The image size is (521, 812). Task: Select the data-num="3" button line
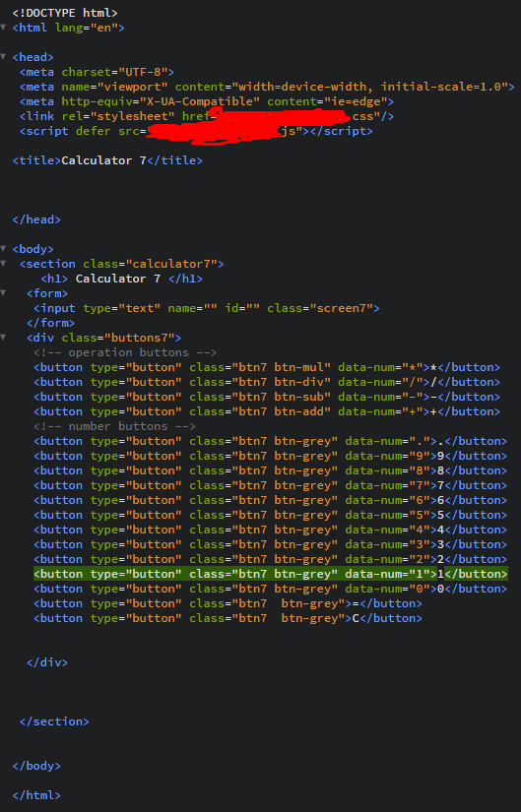[x=271, y=544]
